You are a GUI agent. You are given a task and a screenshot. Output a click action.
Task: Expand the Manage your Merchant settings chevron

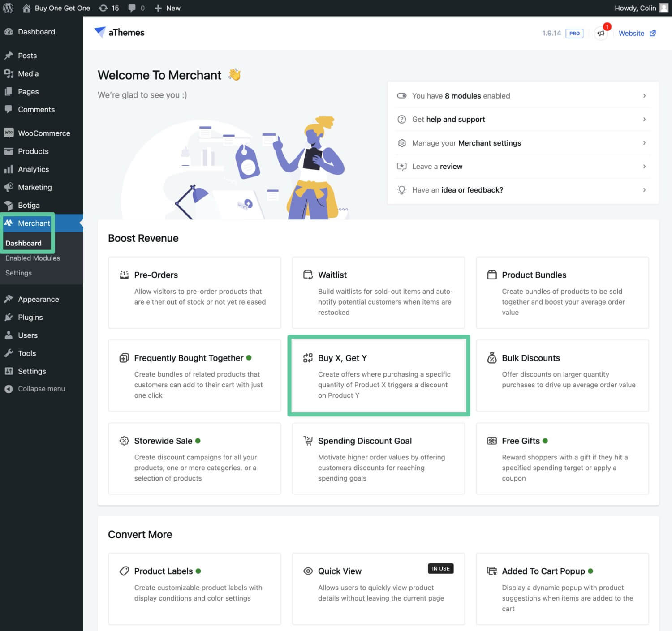pos(644,143)
